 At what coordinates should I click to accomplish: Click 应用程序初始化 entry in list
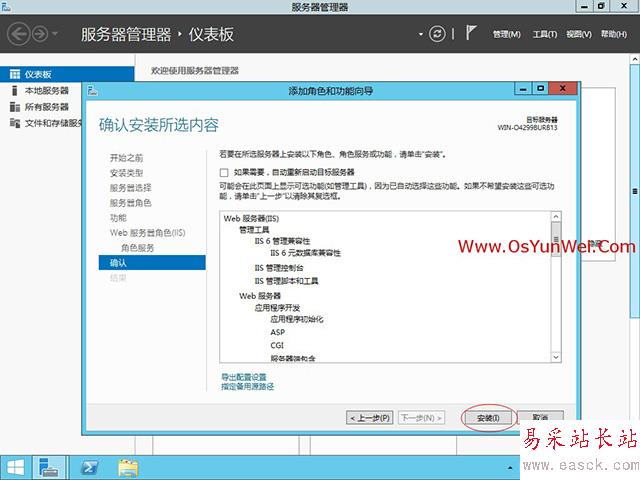coord(297,319)
